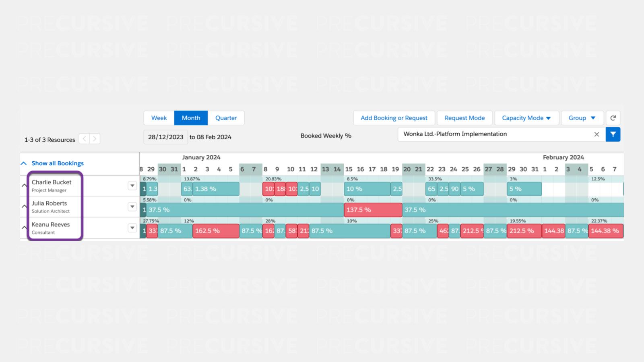Go to next page of resources

95,139
